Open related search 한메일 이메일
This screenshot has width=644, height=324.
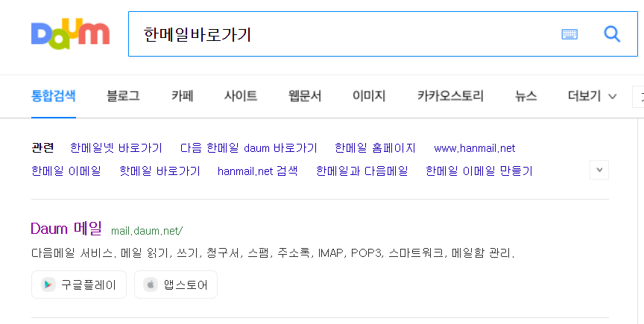(66, 171)
